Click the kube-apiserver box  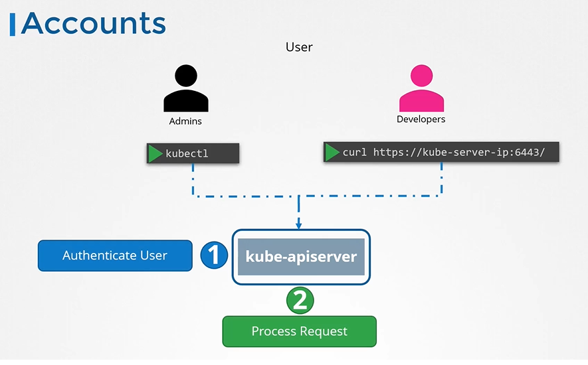pos(301,256)
